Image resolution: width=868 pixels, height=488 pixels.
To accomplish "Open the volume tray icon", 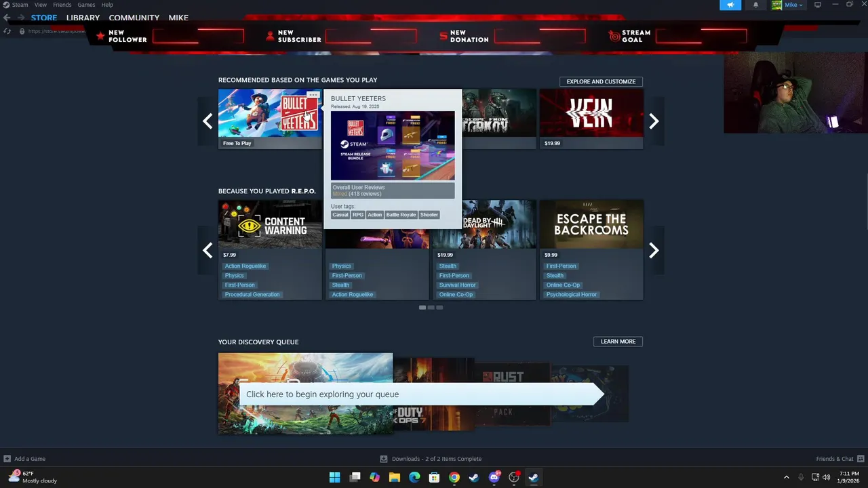I will pyautogui.click(x=826, y=477).
